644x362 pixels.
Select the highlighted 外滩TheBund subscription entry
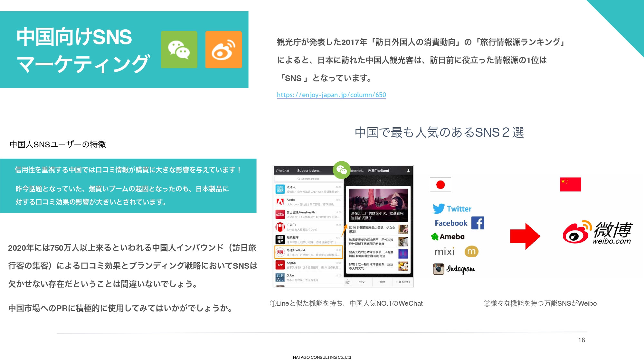[309, 252]
